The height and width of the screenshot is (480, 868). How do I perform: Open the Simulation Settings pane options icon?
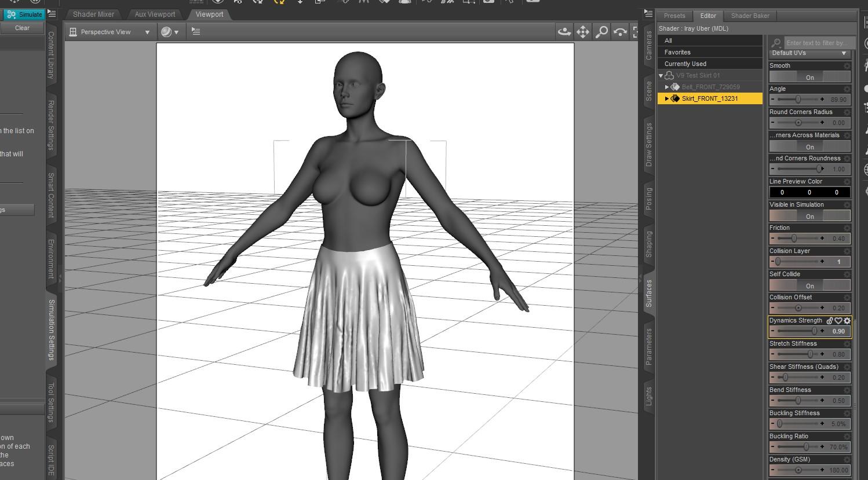coord(52,13)
